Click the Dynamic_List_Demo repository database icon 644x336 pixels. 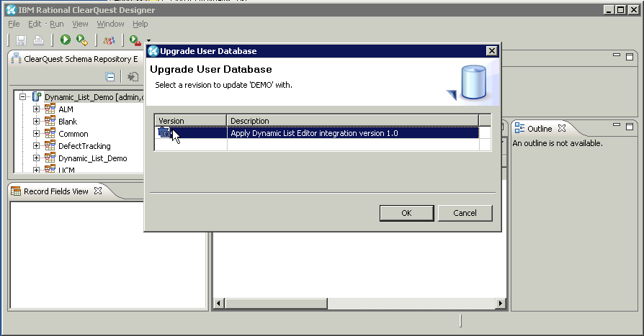37,97
